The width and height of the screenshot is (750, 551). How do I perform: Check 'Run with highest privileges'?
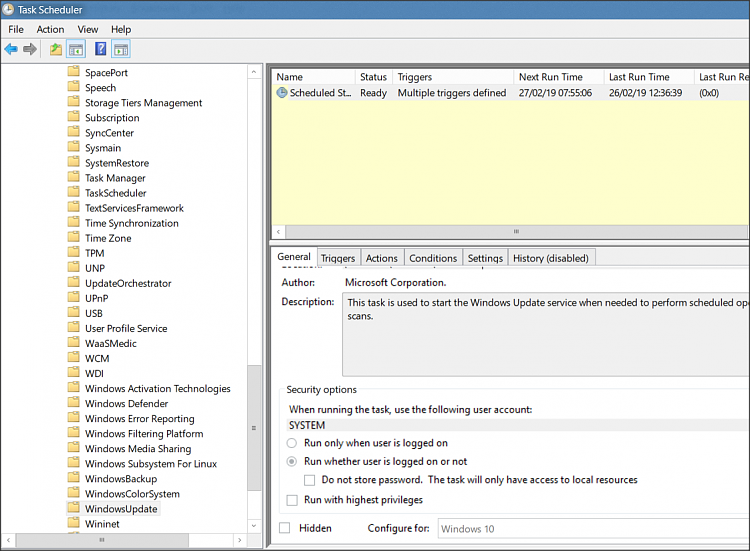[x=292, y=500]
